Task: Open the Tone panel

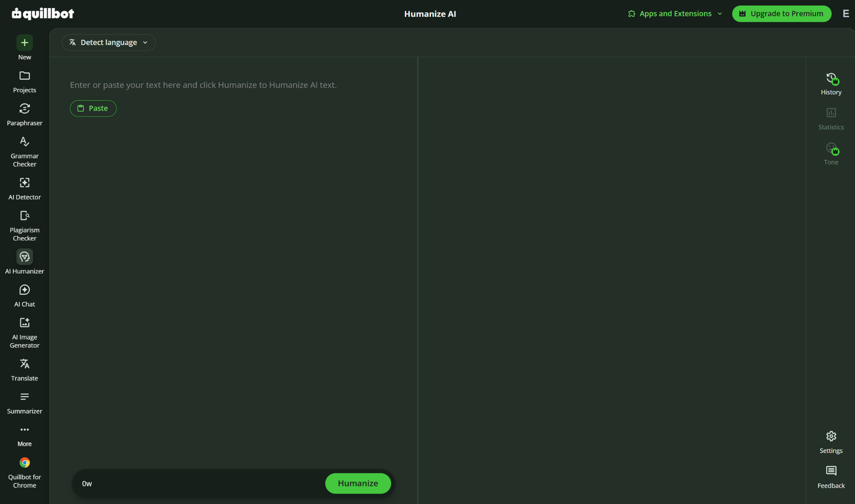Action: click(x=831, y=154)
